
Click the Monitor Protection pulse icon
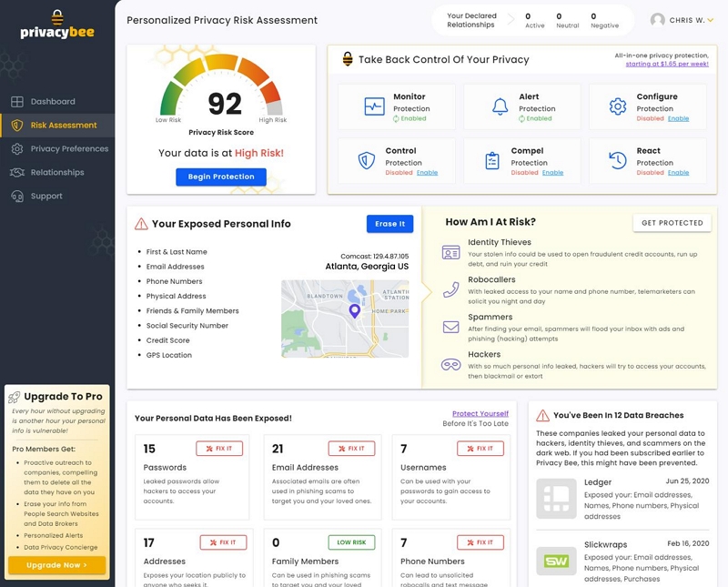pyautogui.click(x=374, y=106)
